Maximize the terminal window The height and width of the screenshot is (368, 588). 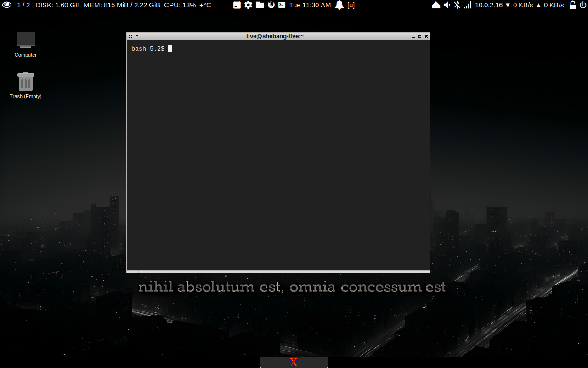pyautogui.click(x=419, y=36)
